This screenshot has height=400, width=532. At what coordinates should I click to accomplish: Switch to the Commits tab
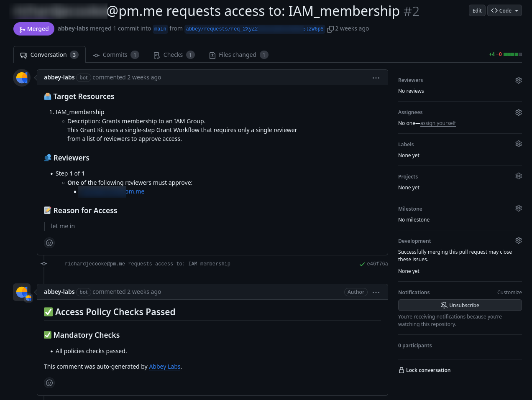pos(116,55)
